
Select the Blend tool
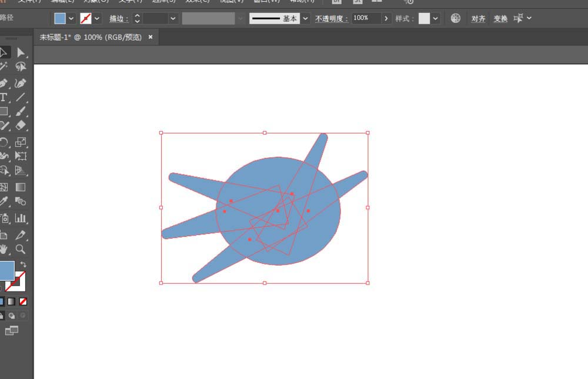click(21, 202)
